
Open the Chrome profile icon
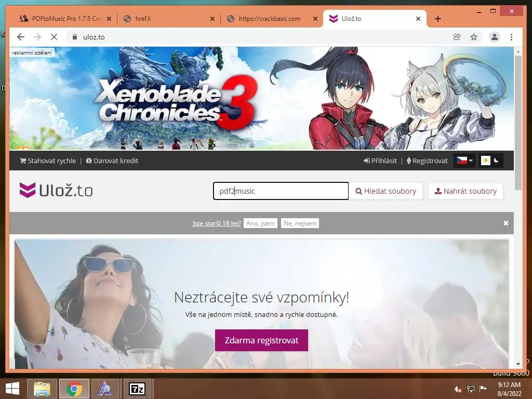(495, 37)
